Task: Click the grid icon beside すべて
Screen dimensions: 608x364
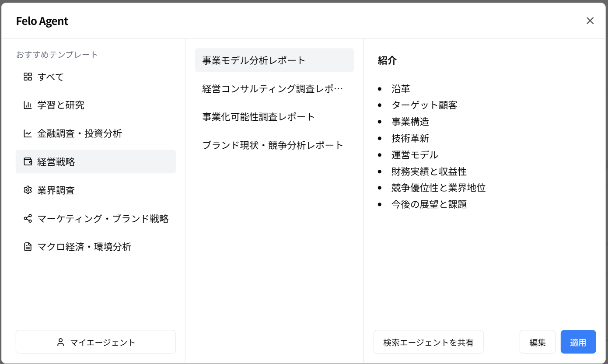Action: click(28, 77)
